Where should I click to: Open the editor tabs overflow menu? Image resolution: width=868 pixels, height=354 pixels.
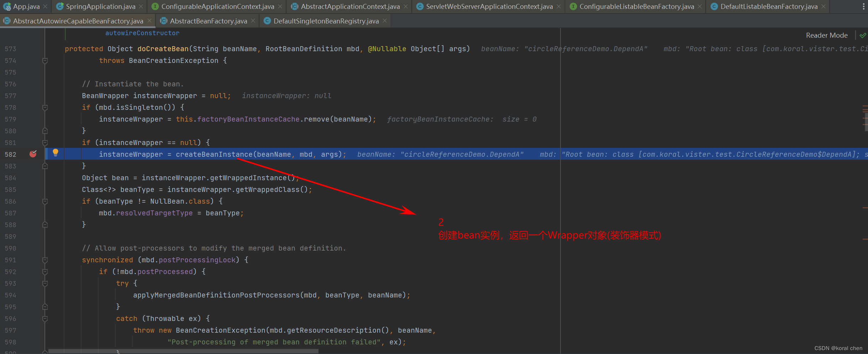[x=863, y=6]
